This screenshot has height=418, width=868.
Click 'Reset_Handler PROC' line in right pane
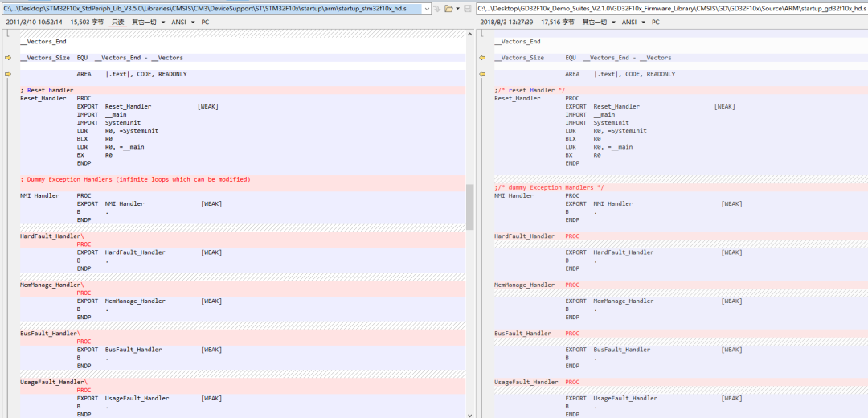tap(536, 98)
